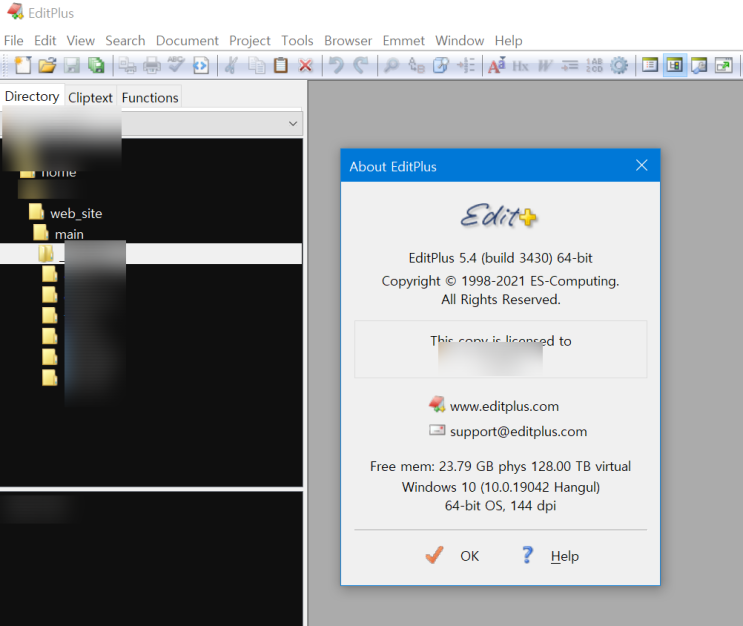Screen dimensions: 743x626
Task: Click the EditPlus app icon in title bar
Action: 15,12
